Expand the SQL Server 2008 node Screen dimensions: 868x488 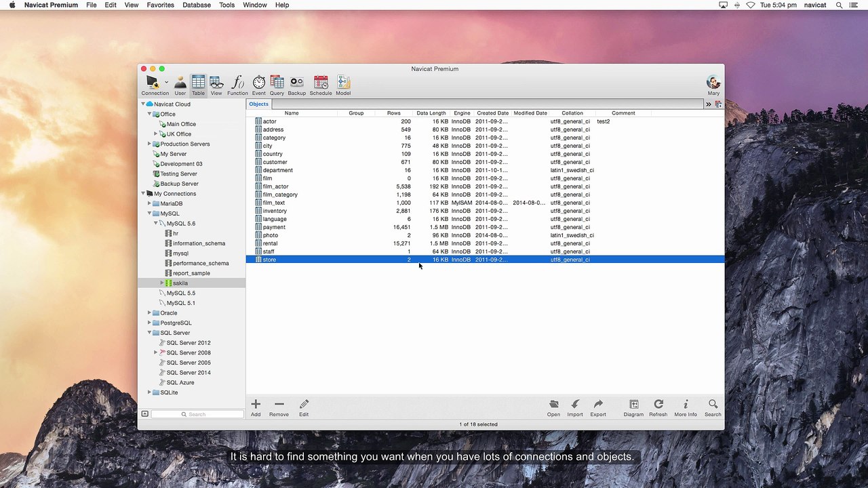pyautogui.click(x=155, y=352)
